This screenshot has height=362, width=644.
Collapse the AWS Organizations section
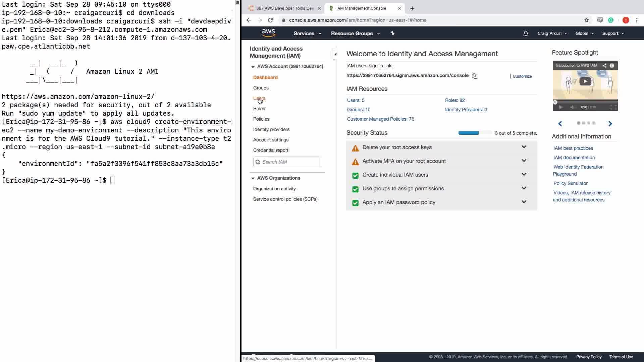pos(253,178)
